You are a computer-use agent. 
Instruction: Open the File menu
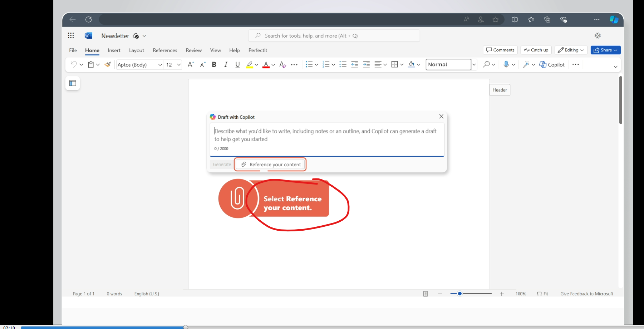pos(73,50)
